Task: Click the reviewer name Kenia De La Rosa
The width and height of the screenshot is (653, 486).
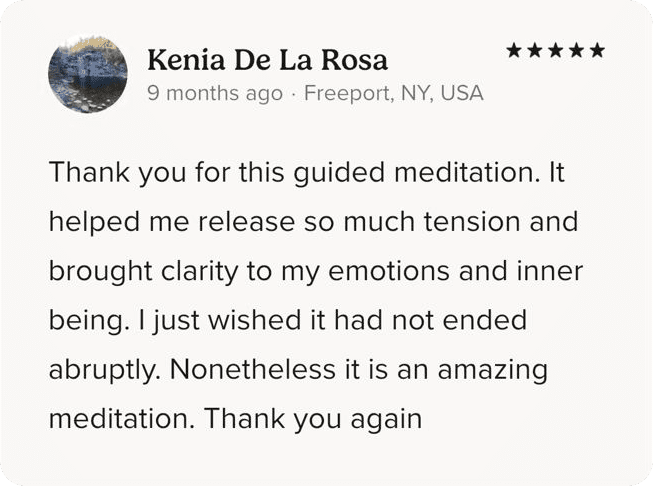Action: (x=267, y=60)
